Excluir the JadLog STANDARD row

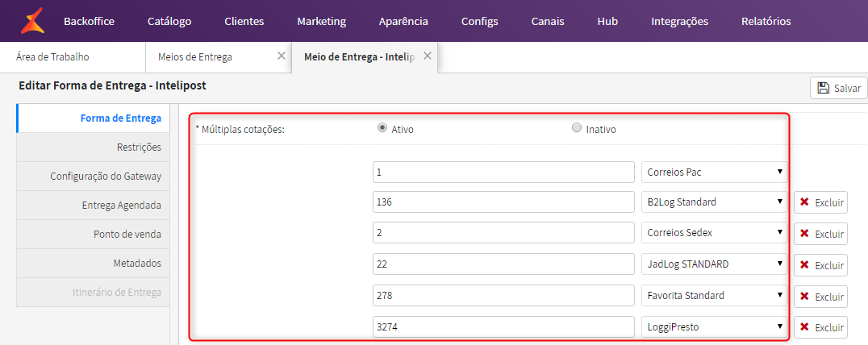point(821,265)
